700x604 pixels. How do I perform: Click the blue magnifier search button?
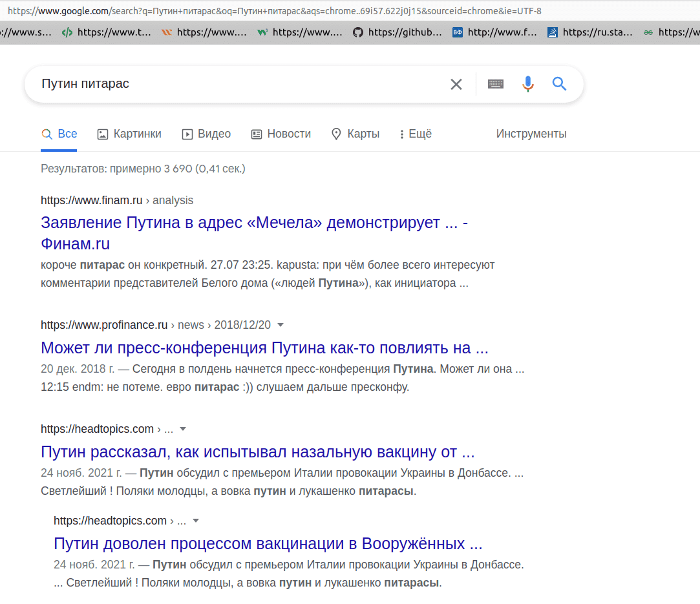(x=559, y=84)
